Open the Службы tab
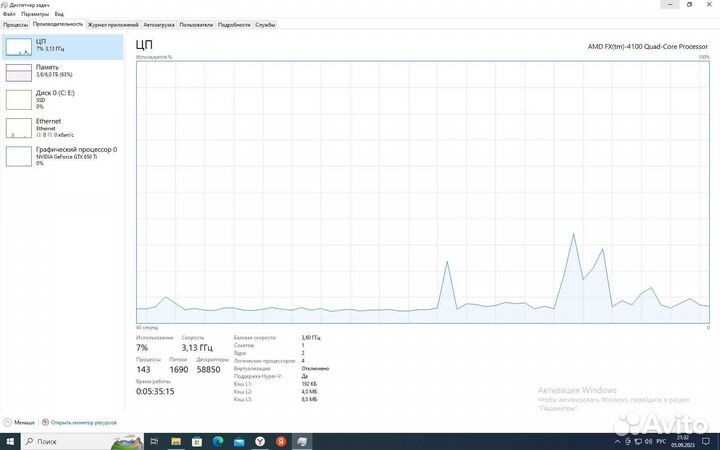This screenshot has height=450, width=720. (265, 24)
